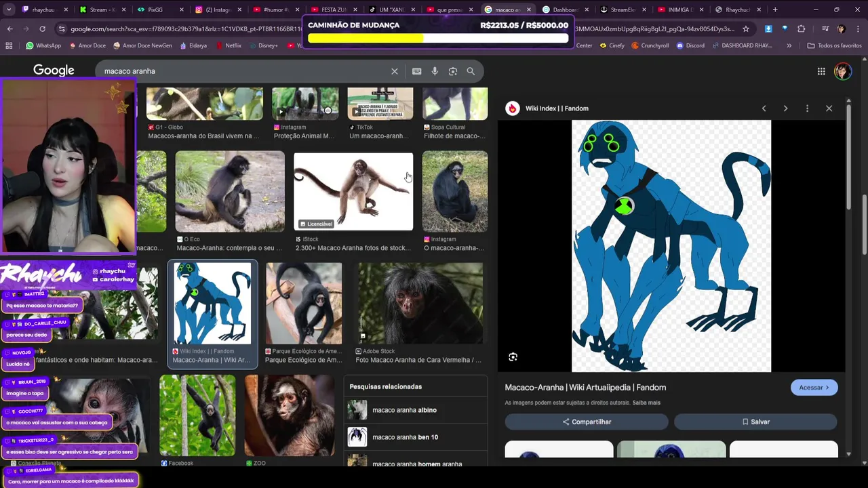Open a new browser tab
The height and width of the screenshot is (488, 868).
click(775, 9)
